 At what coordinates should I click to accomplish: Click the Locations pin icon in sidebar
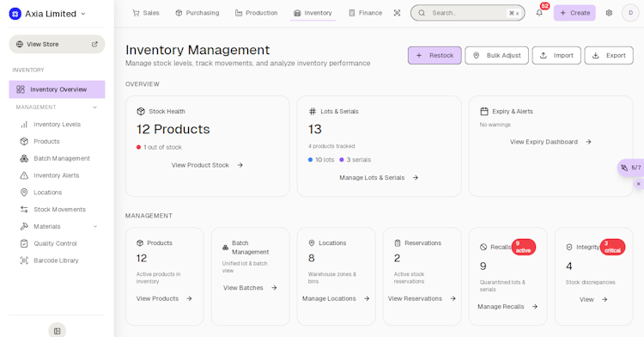[24, 193]
